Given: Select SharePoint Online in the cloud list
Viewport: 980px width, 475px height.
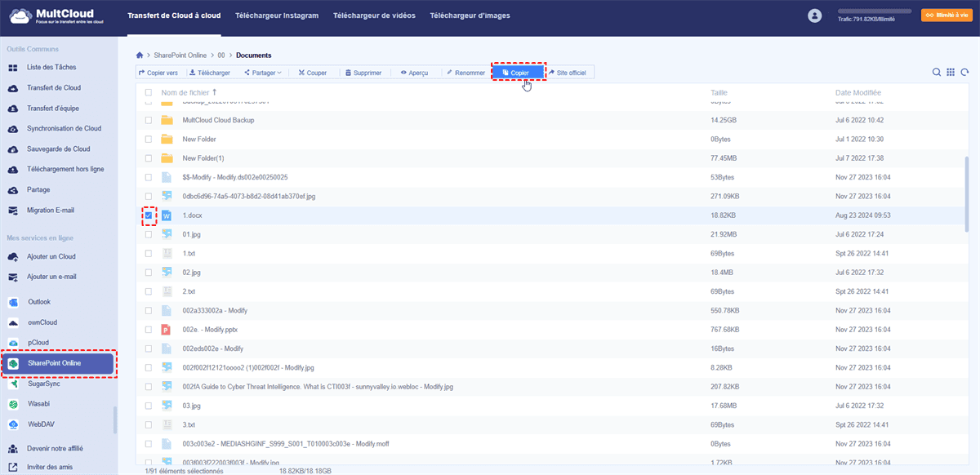Looking at the screenshot, I should pyautogui.click(x=59, y=363).
